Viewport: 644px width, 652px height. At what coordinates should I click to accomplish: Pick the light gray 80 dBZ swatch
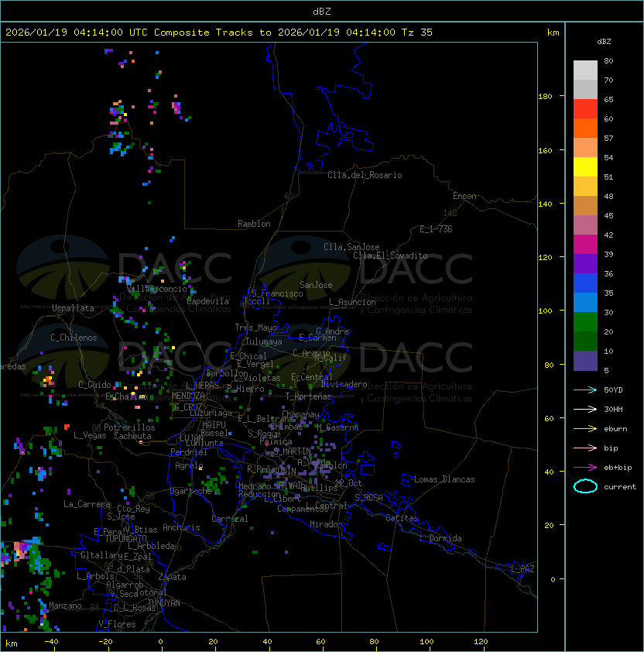(585, 70)
